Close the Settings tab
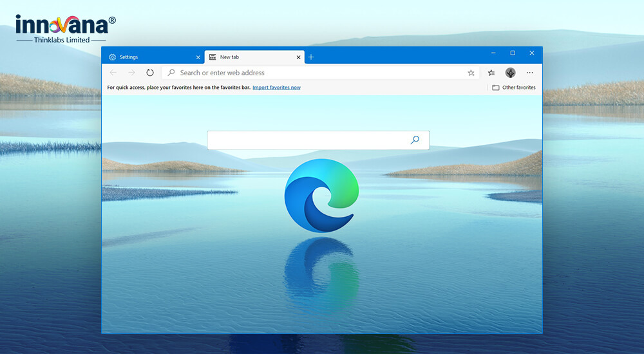 click(198, 57)
